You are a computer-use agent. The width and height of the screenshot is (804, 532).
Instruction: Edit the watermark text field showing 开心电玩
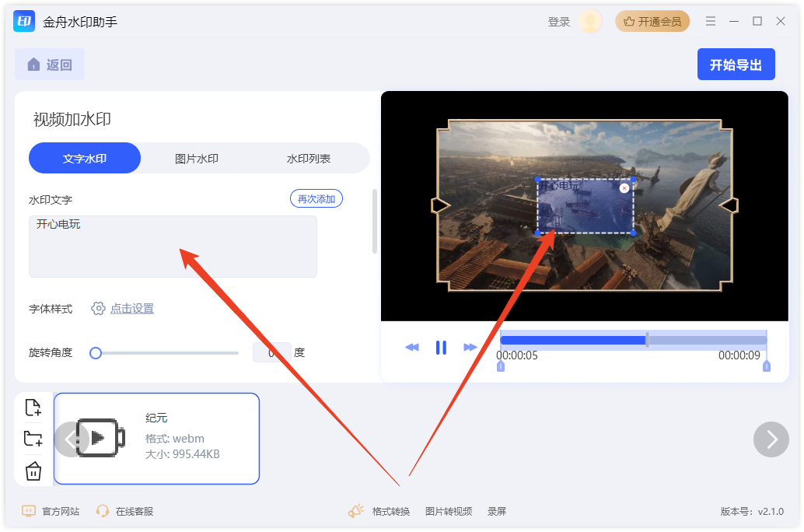click(x=173, y=245)
